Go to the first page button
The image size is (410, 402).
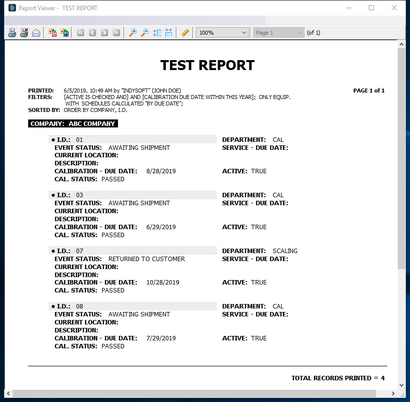click(x=81, y=33)
